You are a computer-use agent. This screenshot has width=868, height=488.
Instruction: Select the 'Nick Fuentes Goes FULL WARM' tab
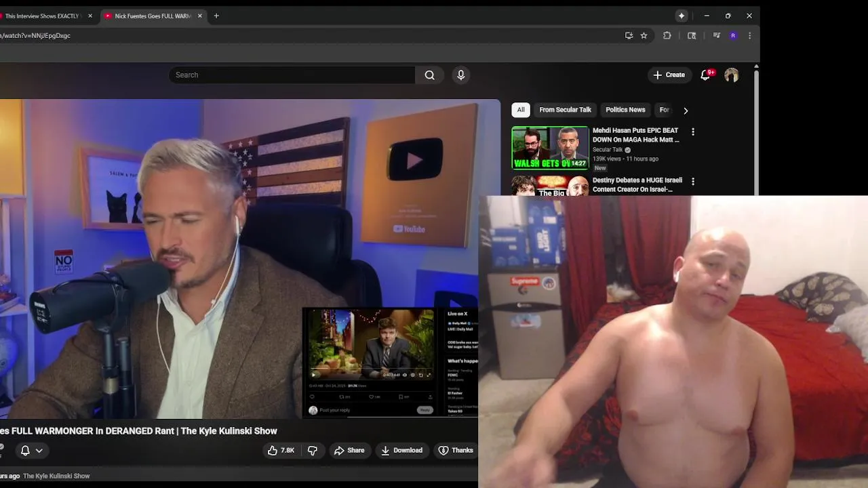153,16
